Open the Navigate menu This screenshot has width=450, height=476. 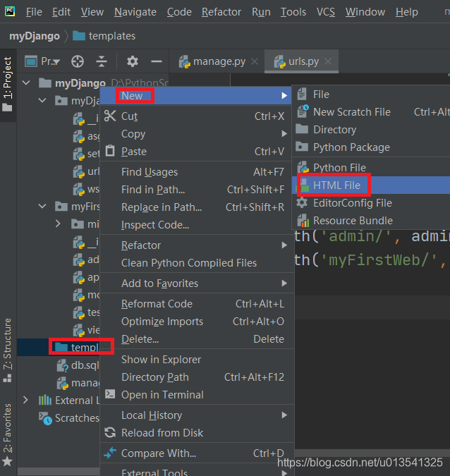135,12
